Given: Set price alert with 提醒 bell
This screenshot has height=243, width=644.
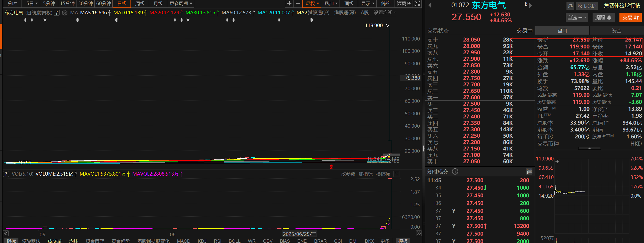Looking at the screenshot, I should pos(603,17).
